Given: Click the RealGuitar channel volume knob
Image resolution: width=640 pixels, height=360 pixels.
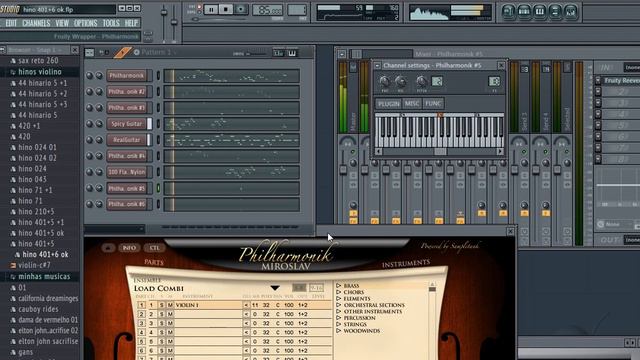Looking at the screenshot, I should point(99,140).
